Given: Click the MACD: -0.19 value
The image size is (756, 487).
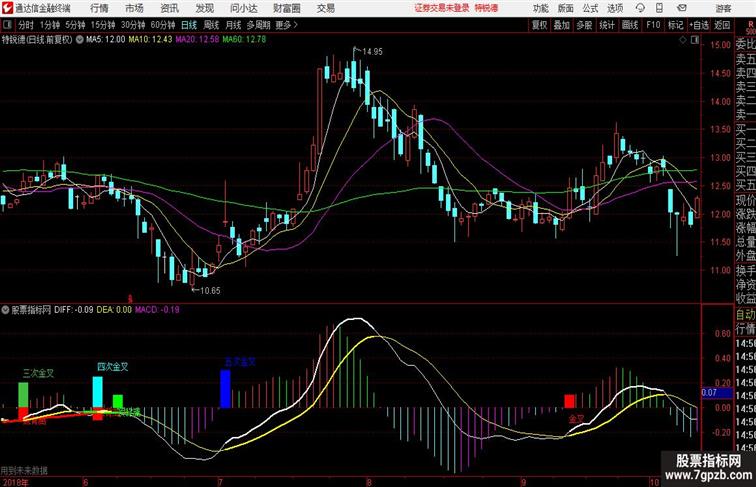Looking at the screenshot, I should coord(157,310).
